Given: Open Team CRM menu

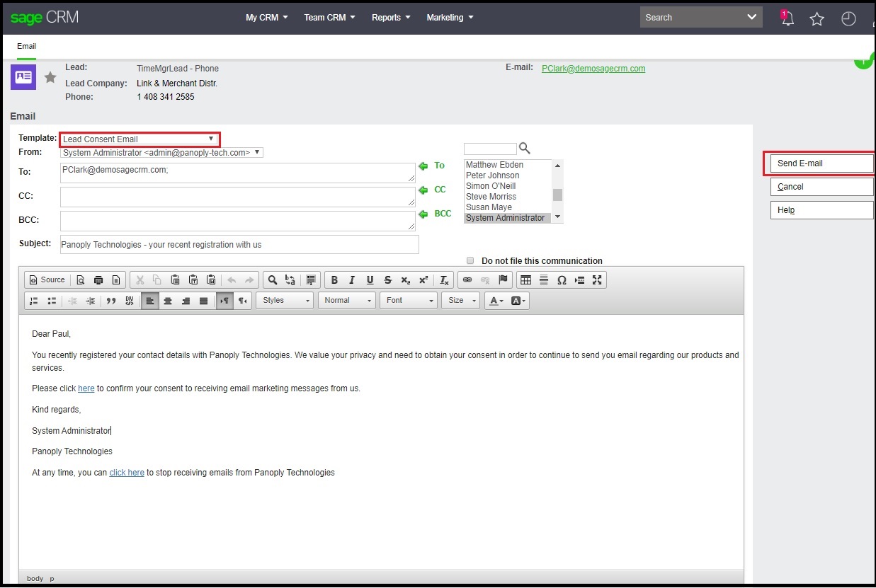Looking at the screenshot, I should 329,18.
